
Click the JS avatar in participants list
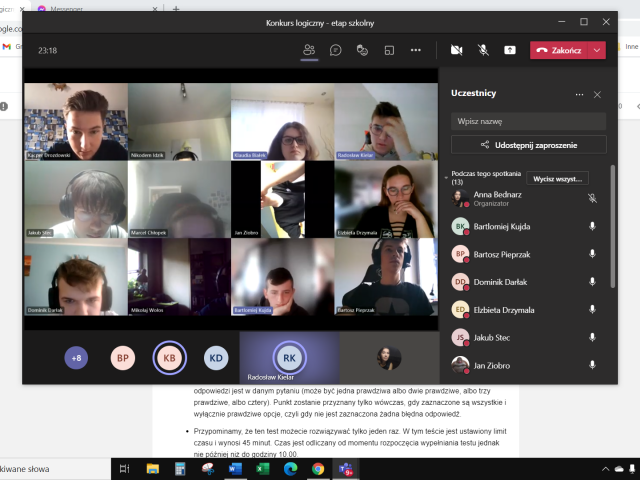(460, 338)
